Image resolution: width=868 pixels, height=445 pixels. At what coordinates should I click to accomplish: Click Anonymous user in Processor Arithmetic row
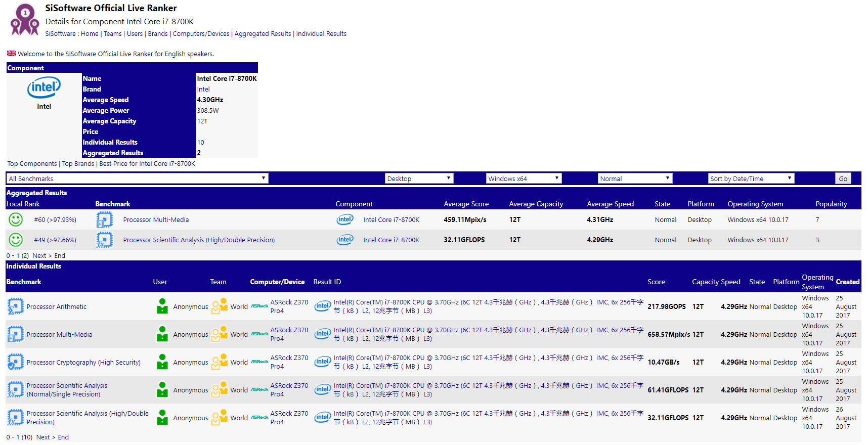pos(191,307)
